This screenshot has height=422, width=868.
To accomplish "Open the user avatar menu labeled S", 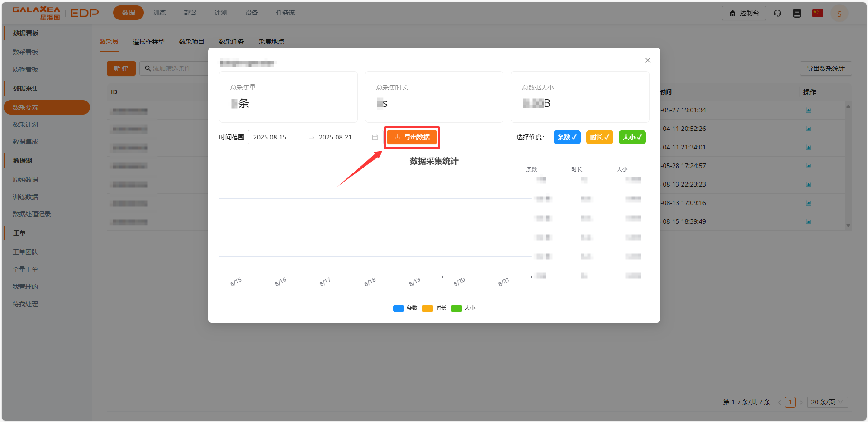I will pyautogui.click(x=840, y=13).
